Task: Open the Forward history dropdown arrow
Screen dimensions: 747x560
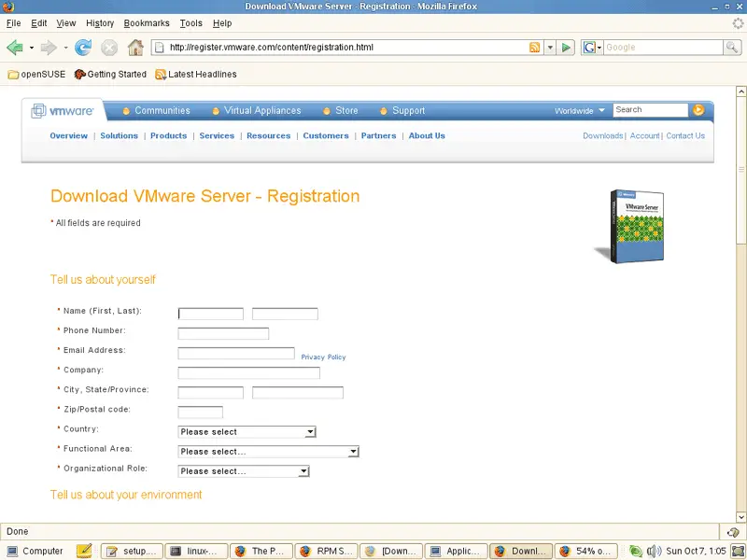Action: click(x=65, y=48)
